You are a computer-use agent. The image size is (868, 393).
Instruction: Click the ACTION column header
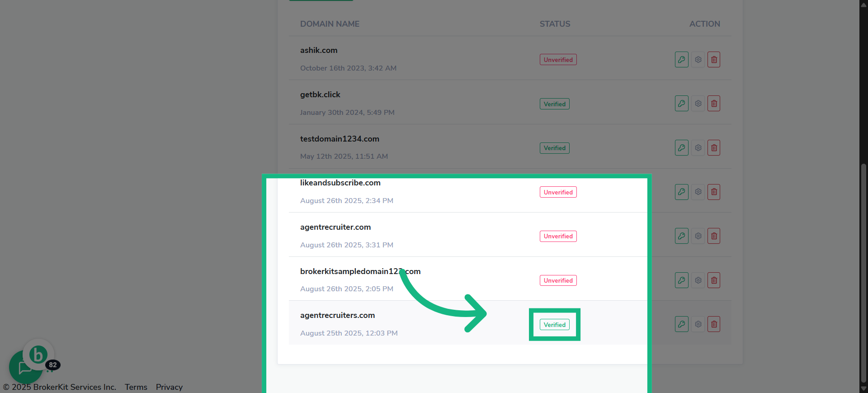pos(704,24)
